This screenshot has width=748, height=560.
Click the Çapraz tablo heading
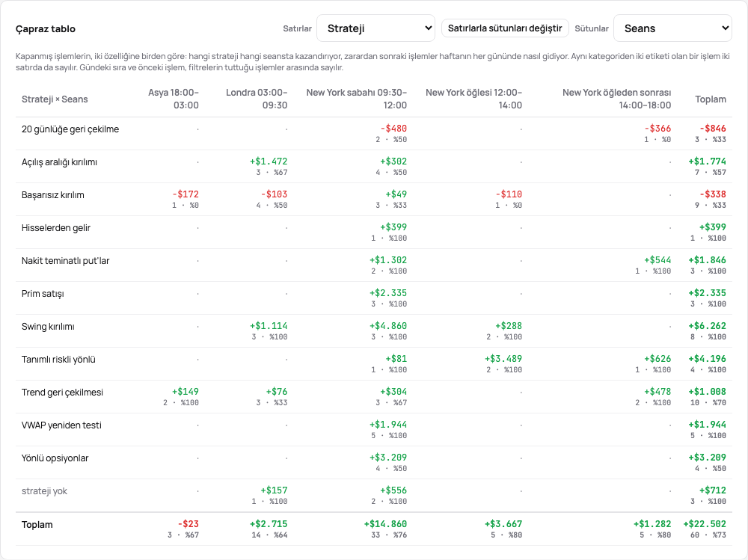click(x=46, y=28)
